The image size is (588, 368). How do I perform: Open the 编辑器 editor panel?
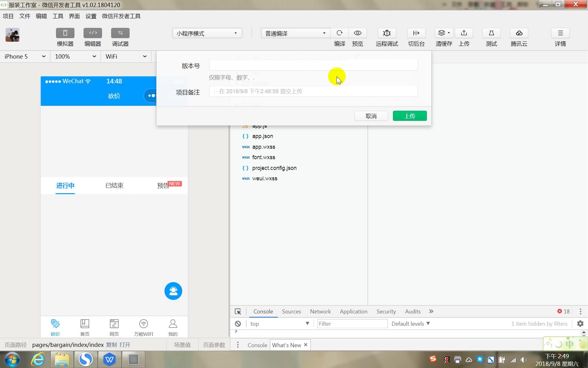coord(92,37)
